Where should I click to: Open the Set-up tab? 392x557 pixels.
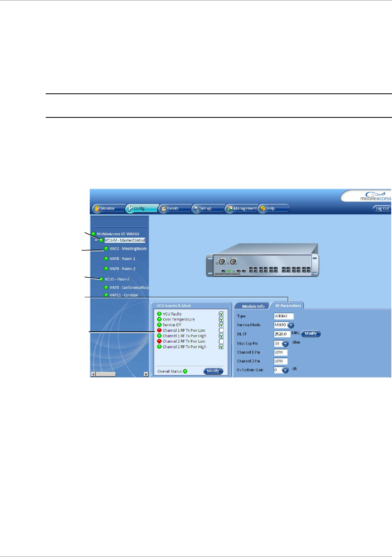tap(208, 208)
